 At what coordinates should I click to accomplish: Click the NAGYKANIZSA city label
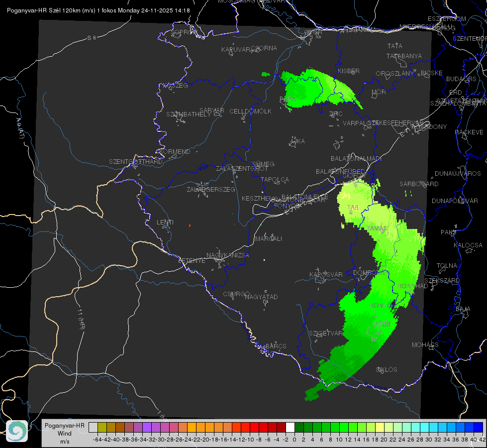point(228,255)
